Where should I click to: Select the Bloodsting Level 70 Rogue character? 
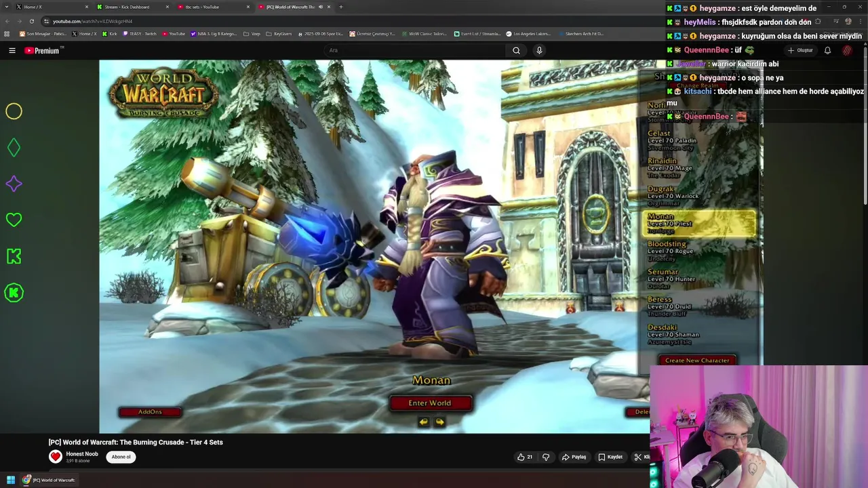point(698,251)
